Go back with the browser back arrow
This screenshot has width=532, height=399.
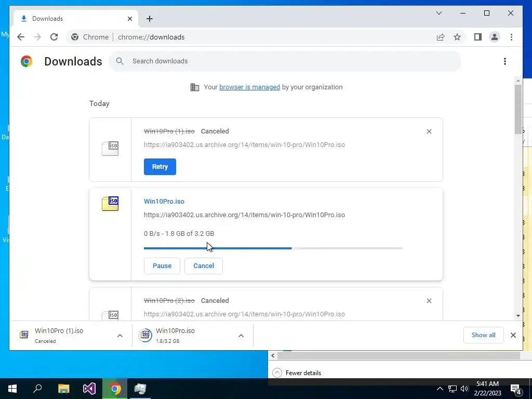21,37
